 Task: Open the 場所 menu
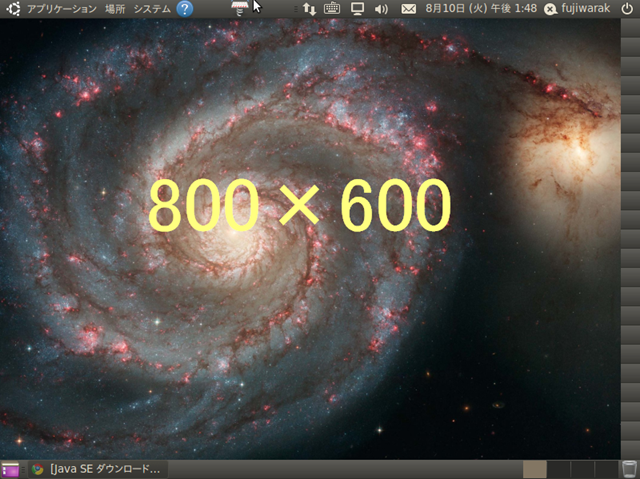tap(115, 9)
